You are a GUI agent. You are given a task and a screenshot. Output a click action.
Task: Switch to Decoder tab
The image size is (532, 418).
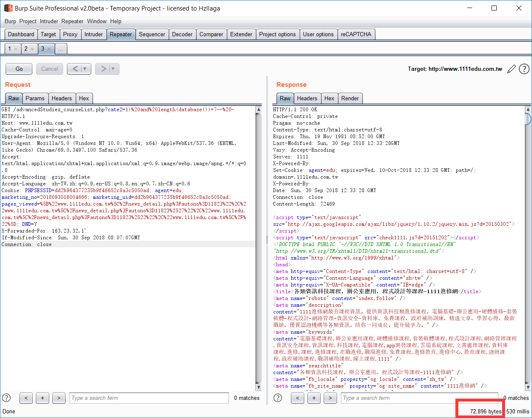(182, 34)
